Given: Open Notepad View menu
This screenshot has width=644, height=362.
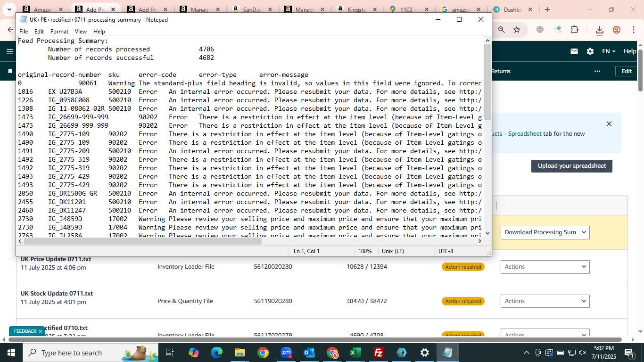Looking at the screenshot, I should [81, 32].
